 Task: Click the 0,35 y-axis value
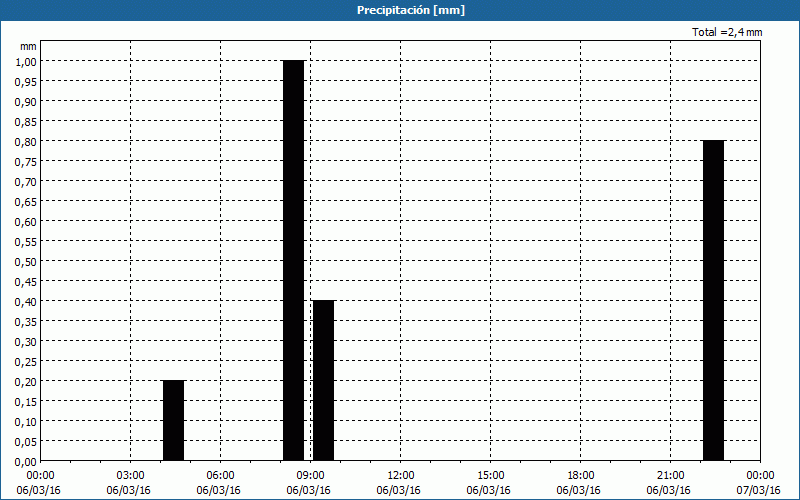pos(25,321)
